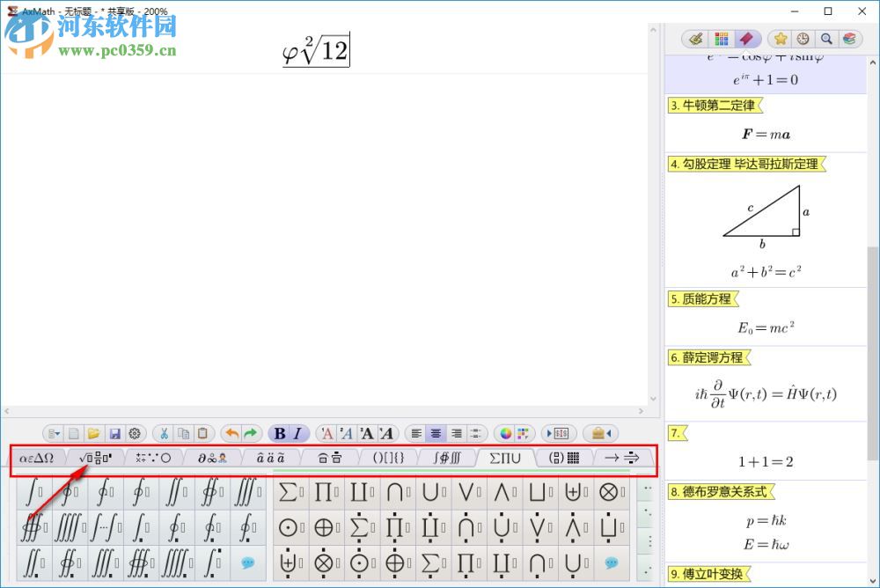Select the undo arrow icon
Screen dimensions: 880x588
coord(234,433)
